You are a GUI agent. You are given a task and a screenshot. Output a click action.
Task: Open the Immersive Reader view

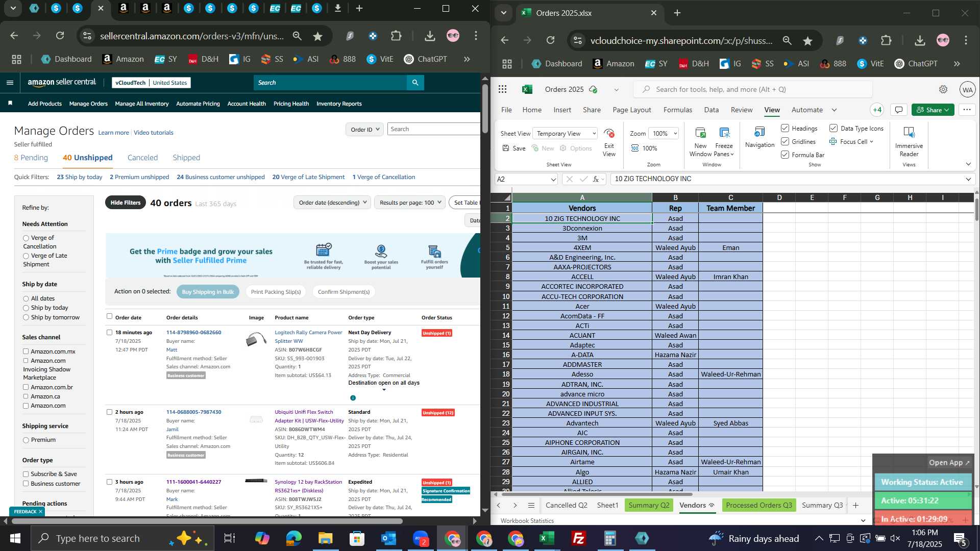point(909,141)
